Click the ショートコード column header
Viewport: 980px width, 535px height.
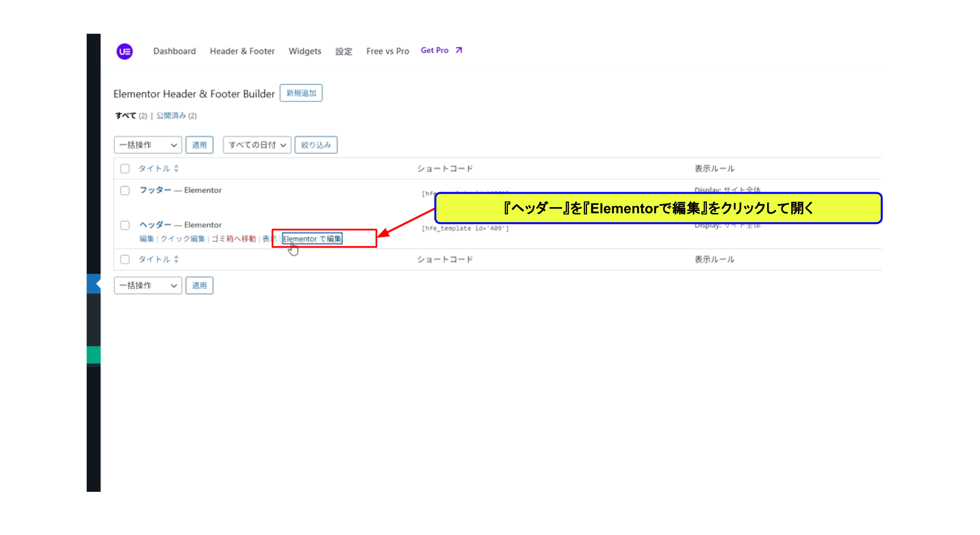click(445, 168)
